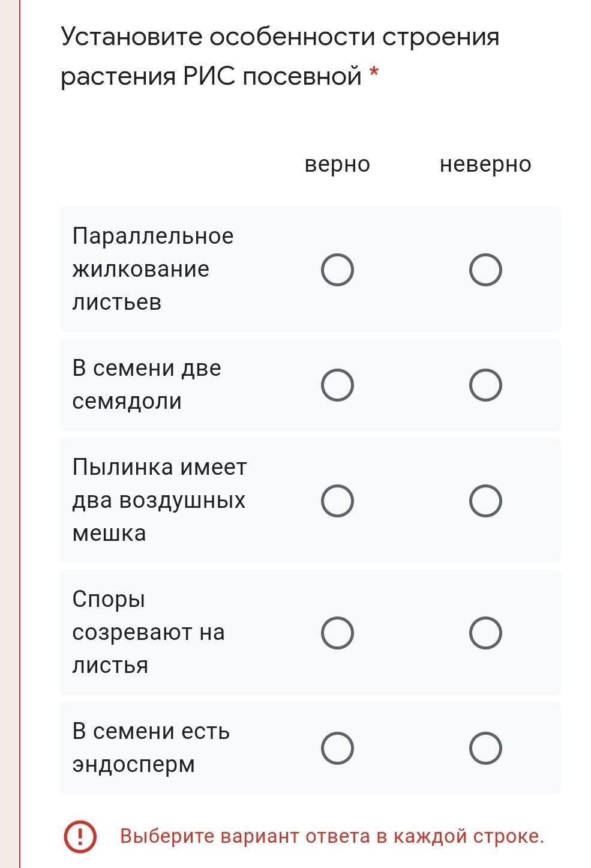The height and width of the screenshot is (868, 591).
Task: Set 'Споры созревают на листья' to верно
Action: pyautogui.click(x=337, y=633)
